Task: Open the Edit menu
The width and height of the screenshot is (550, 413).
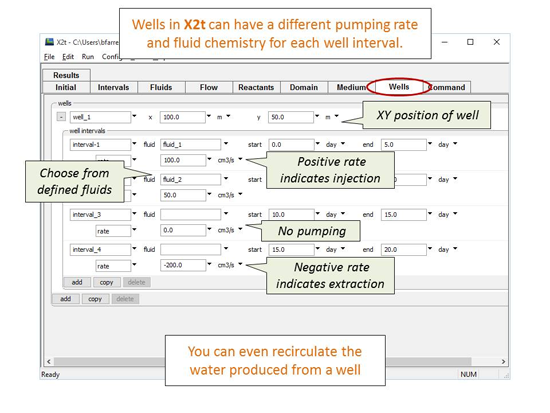Action: tap(68, 56)
